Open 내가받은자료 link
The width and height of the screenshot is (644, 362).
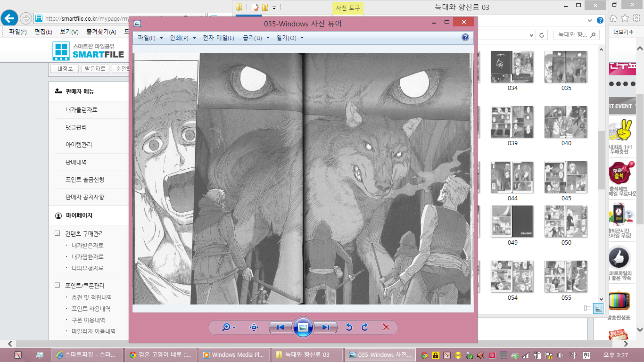pyautogui.click(x=88, y=246)
